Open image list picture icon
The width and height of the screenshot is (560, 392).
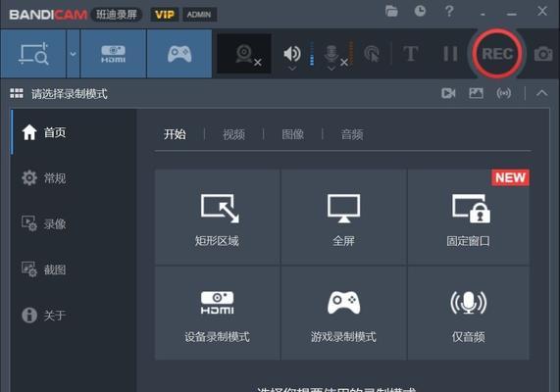(x=476, y=93)
